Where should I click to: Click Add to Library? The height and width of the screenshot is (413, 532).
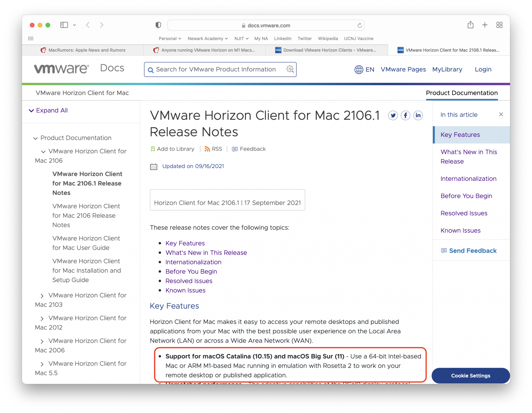[172, 149]
